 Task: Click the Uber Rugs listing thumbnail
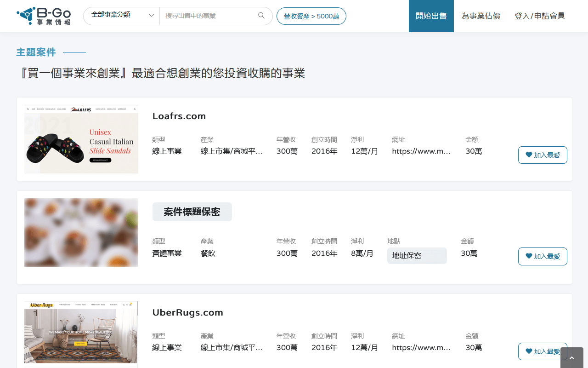81,334
